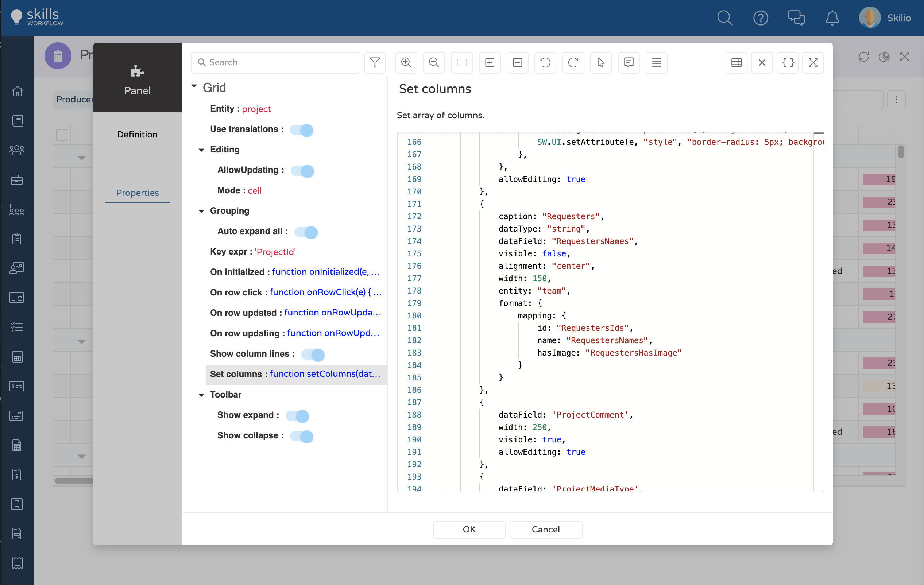This screenshot has height=585, width=924.
Task: Disable the AllowUpdating switch
Action: [x=302, y=171]
